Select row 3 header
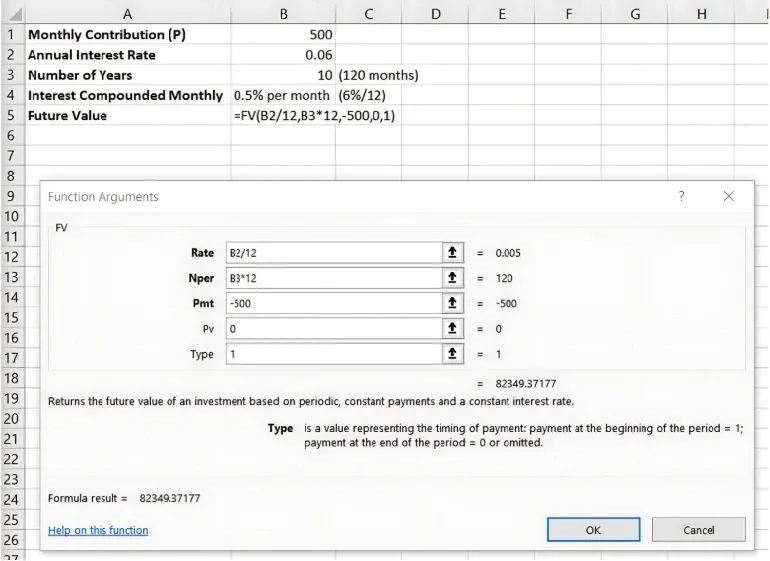Image resolution: width=770 pixels, height=561 pixels. coord(11,75)
